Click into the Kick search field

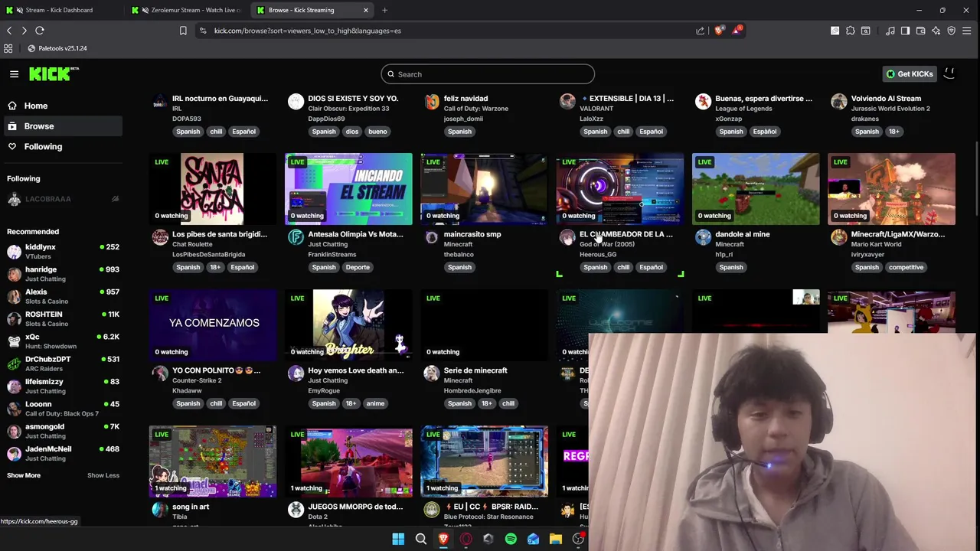488,74
